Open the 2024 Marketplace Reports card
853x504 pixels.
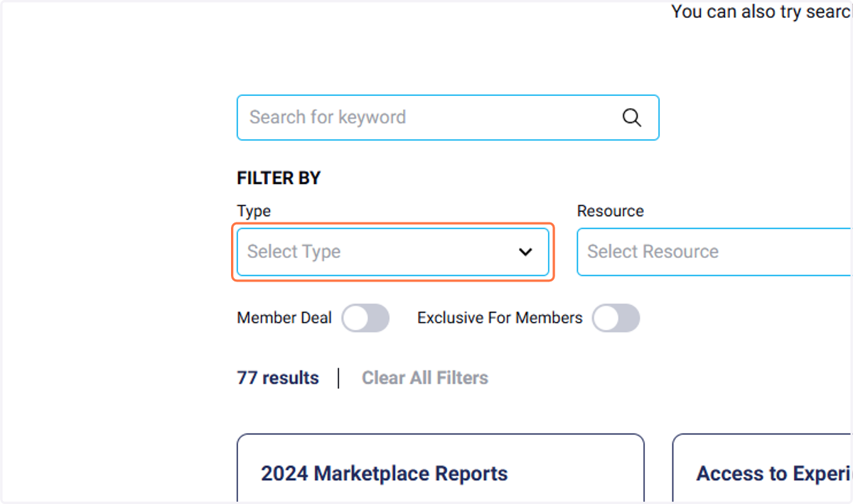[441, 468]
